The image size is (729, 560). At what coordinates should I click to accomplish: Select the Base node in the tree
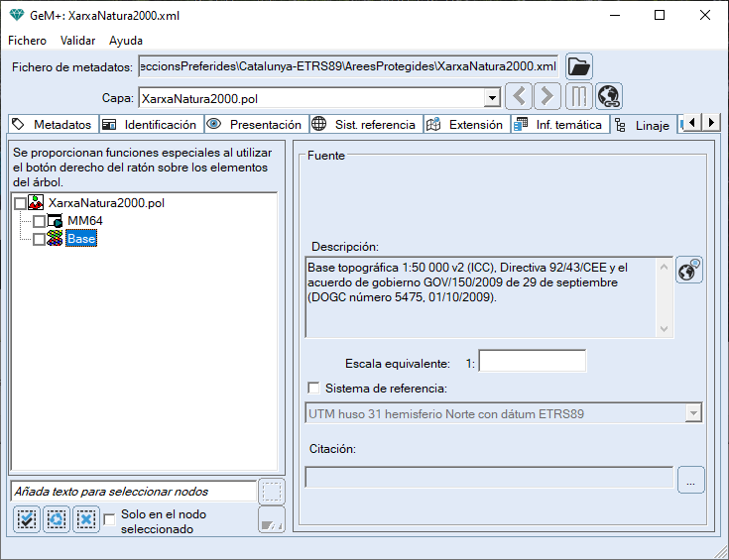pyautogui.click(x=81, y=239)
